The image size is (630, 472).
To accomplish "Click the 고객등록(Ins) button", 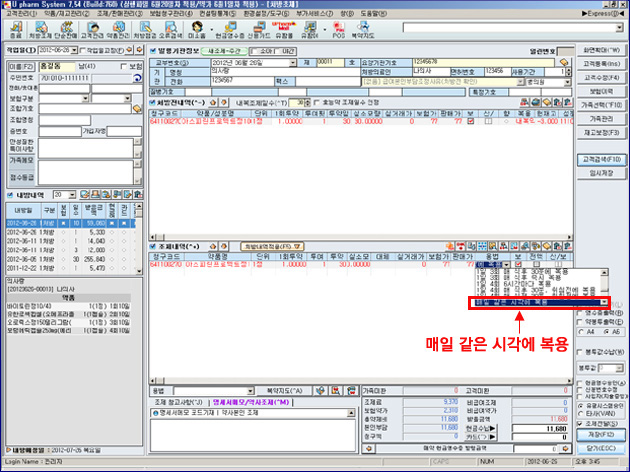I will (601, 63).
